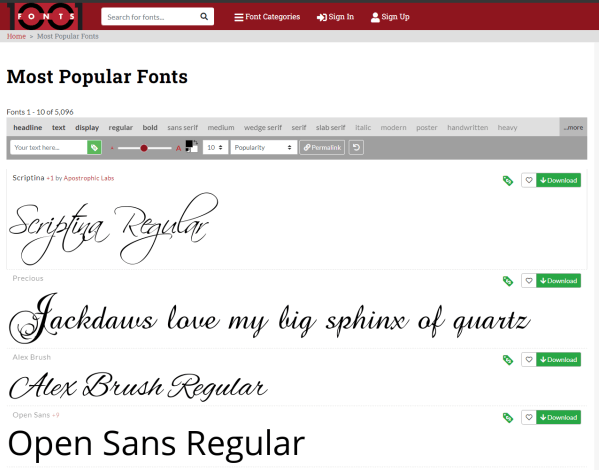Toggle heart favorite for Open Sans
Viewport: 599px width, 470px height.
coord(529,417)
